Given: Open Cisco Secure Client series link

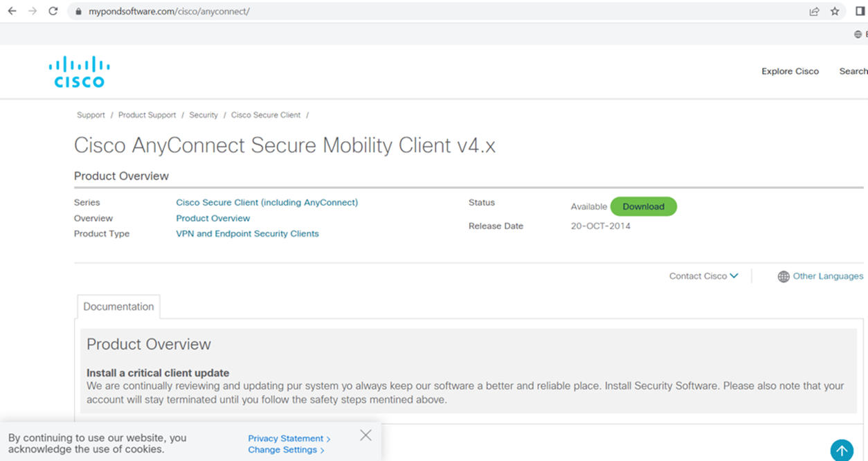Looking at the screenshot, I should pyautogui.click(x=266, y=203).
